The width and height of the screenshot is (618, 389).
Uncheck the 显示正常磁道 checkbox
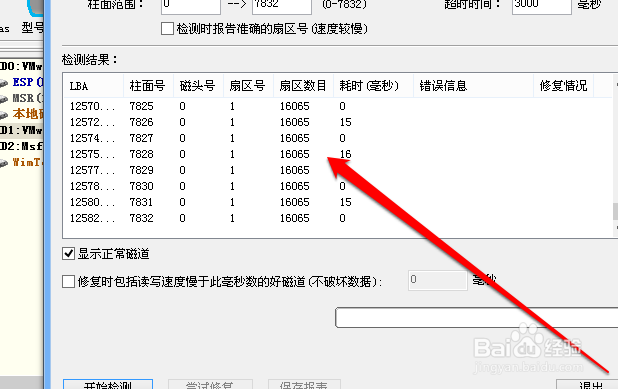69,253
